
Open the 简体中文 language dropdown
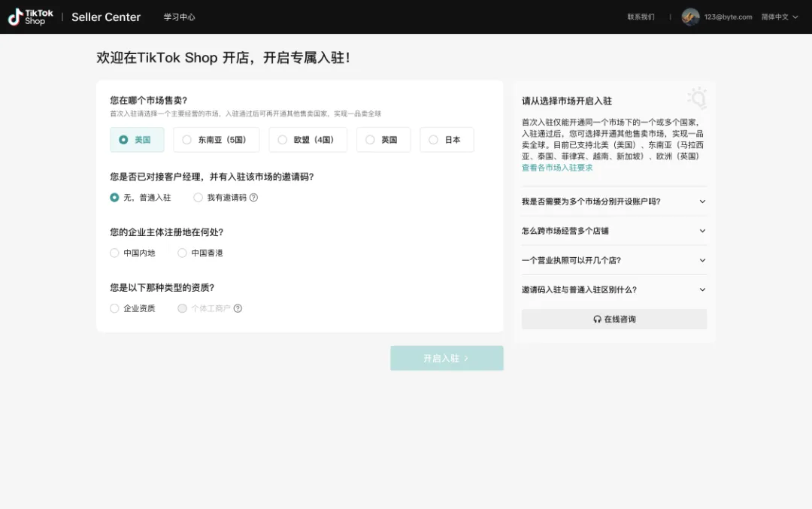[780, 17]
